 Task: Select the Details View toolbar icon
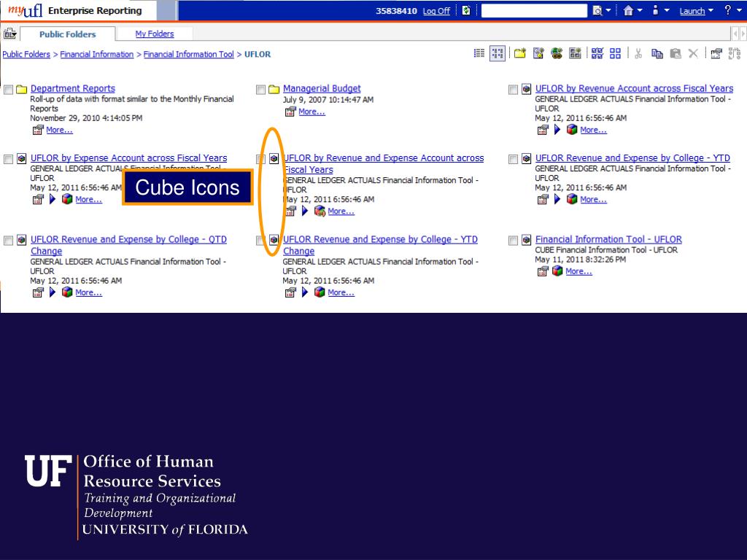click(497, 53)
